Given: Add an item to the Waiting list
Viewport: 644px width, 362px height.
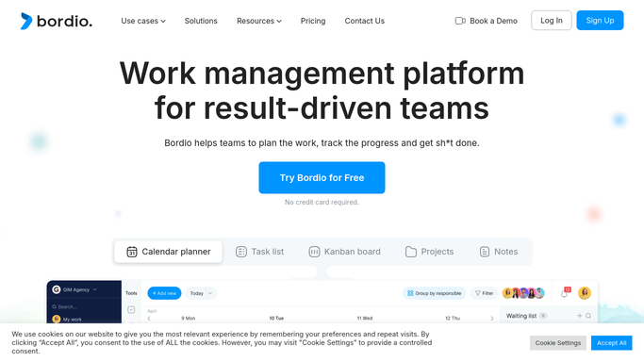Looking at the screenshot, I should click(x=580, y=316).
